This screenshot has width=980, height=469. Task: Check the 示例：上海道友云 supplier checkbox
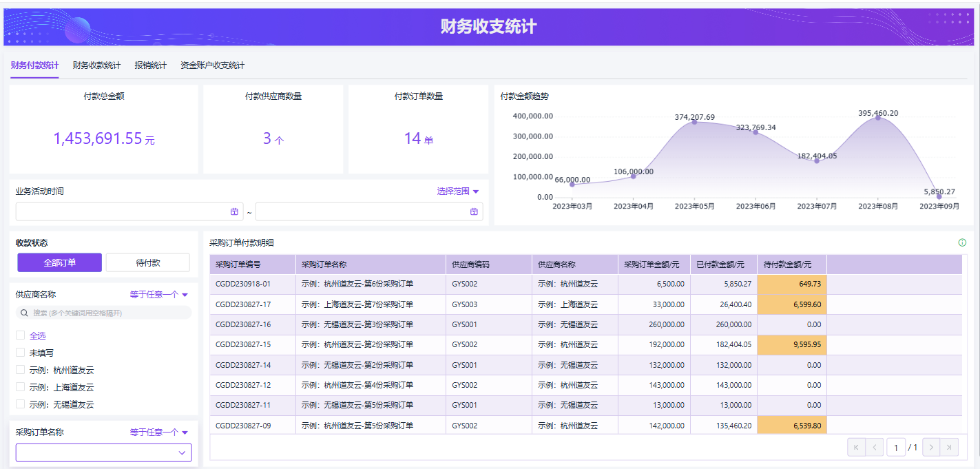click(x=21, y=387)
